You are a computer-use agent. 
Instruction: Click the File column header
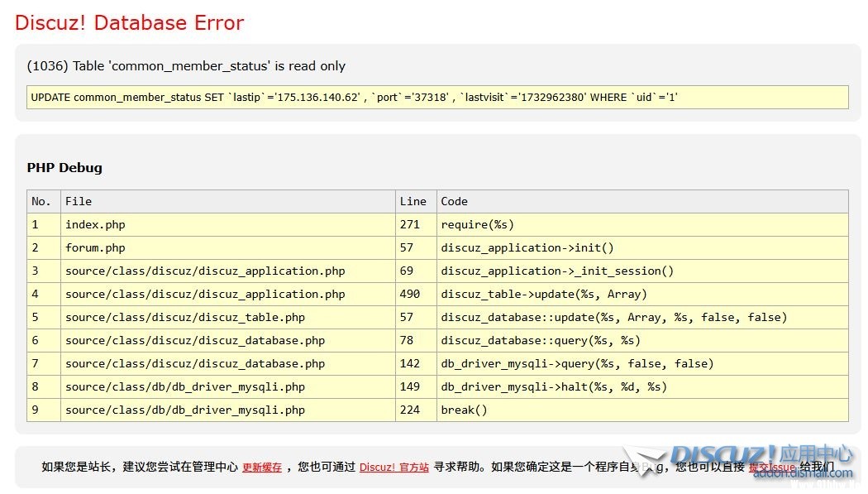[x=79, y=201]
